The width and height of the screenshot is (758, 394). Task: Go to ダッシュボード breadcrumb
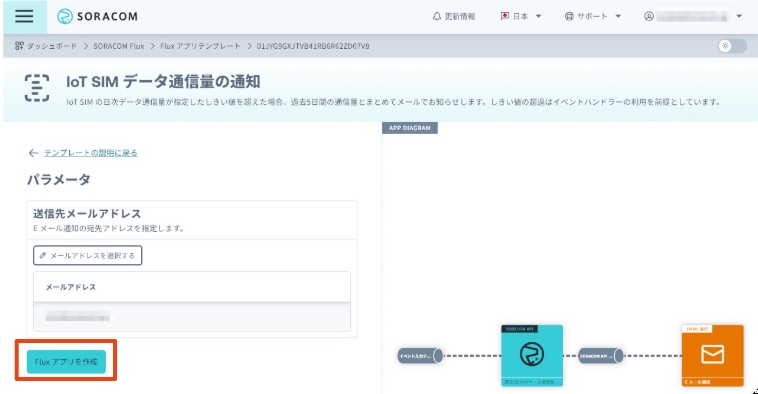coord(46,46)
